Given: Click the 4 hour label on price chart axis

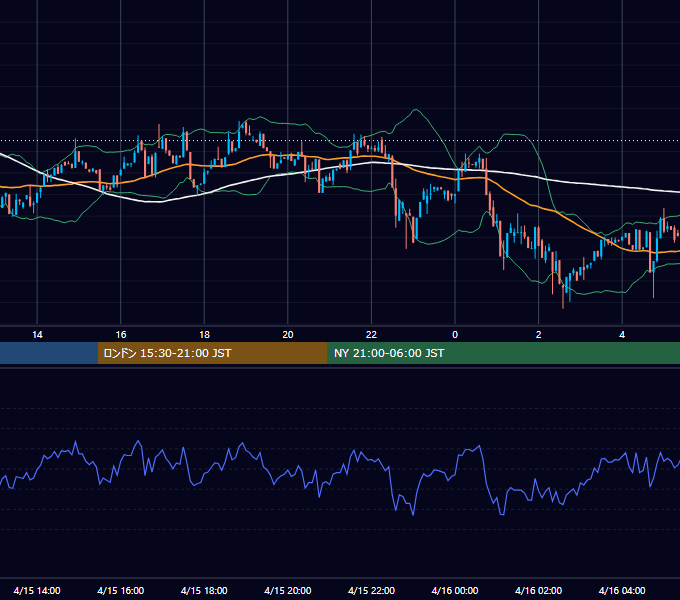Looking at the screenshot, I should point(622,335).
